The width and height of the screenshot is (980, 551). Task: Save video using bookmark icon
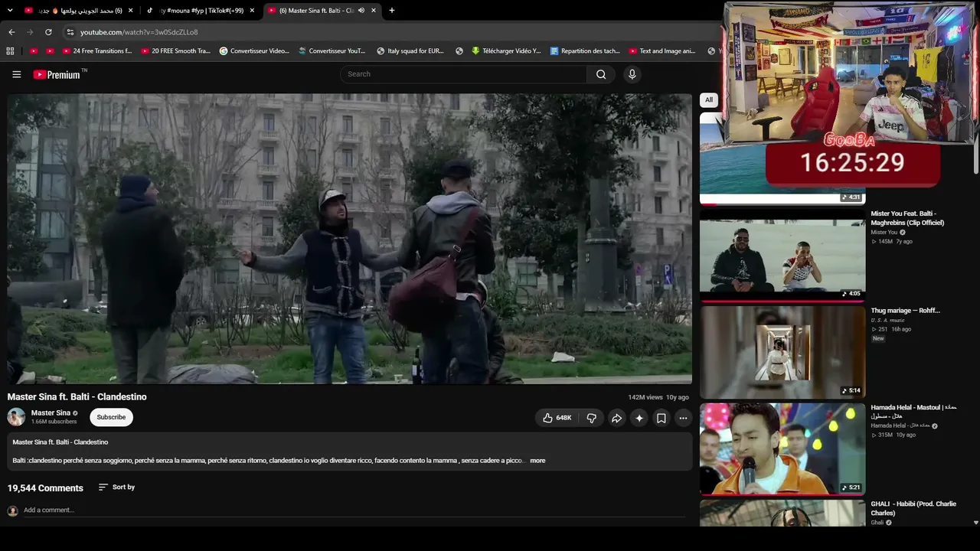click(x=661, y=418)
